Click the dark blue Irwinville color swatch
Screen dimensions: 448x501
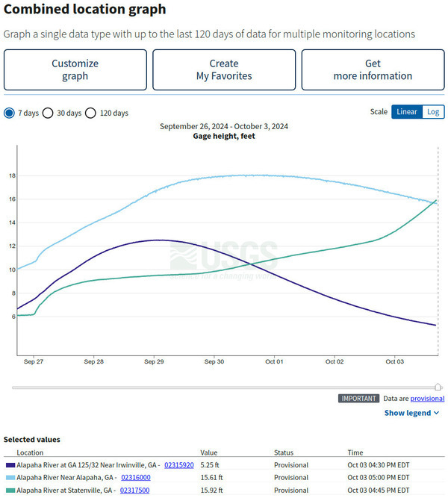[x=10, y=465]
